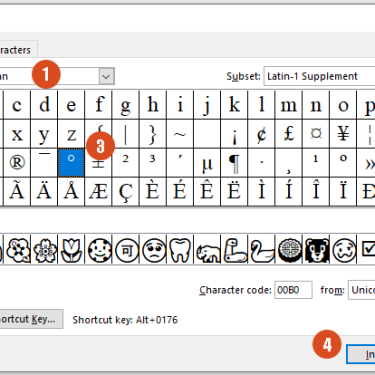Viewport: 375px width, 375px height.
Task: Click the Insert button
Action: (361, 355)
